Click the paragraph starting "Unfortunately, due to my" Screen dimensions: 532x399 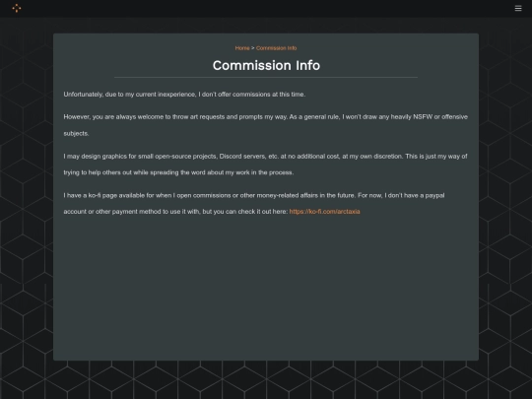click(x=184, y=95)
